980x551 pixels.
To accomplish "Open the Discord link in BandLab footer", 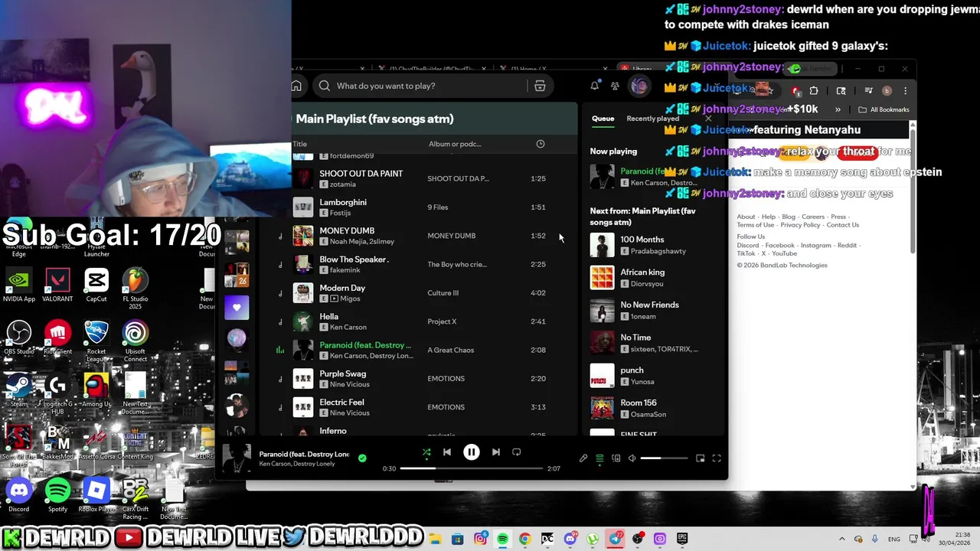I will tap(748, 246).
